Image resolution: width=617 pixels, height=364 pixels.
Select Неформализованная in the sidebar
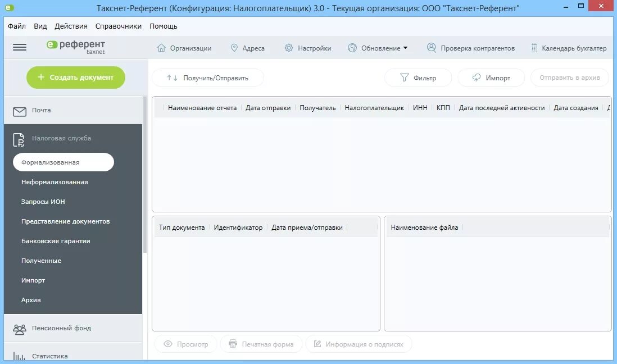[55, 182]
